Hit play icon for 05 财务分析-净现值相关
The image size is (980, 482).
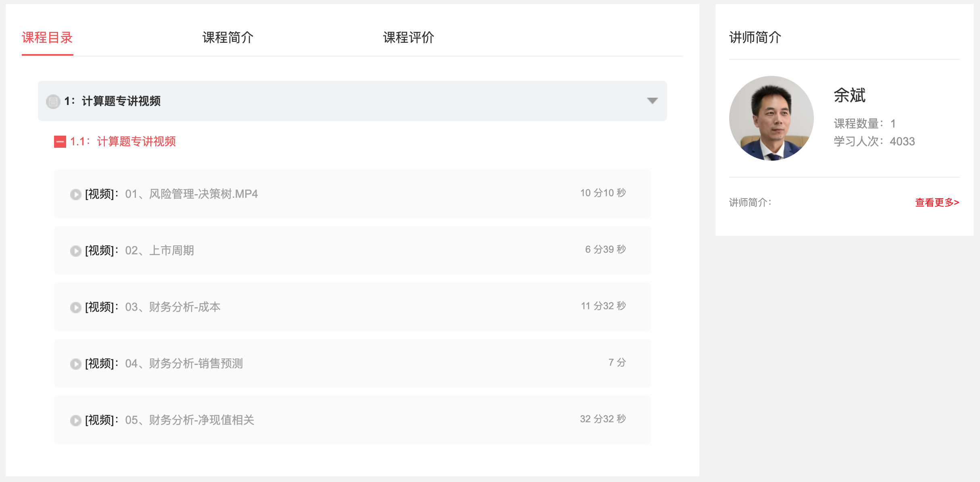tap(75, 421)
